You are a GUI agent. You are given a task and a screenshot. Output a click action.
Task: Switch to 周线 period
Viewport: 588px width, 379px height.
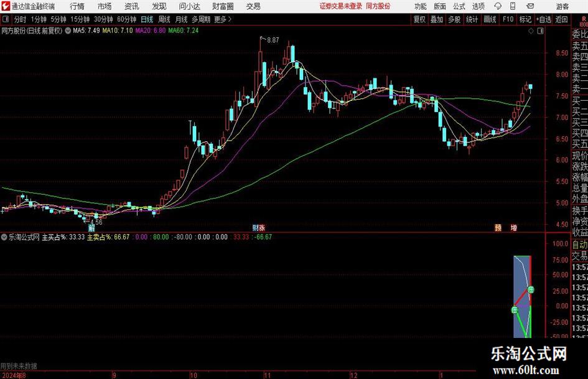click(x=164, y=19)
